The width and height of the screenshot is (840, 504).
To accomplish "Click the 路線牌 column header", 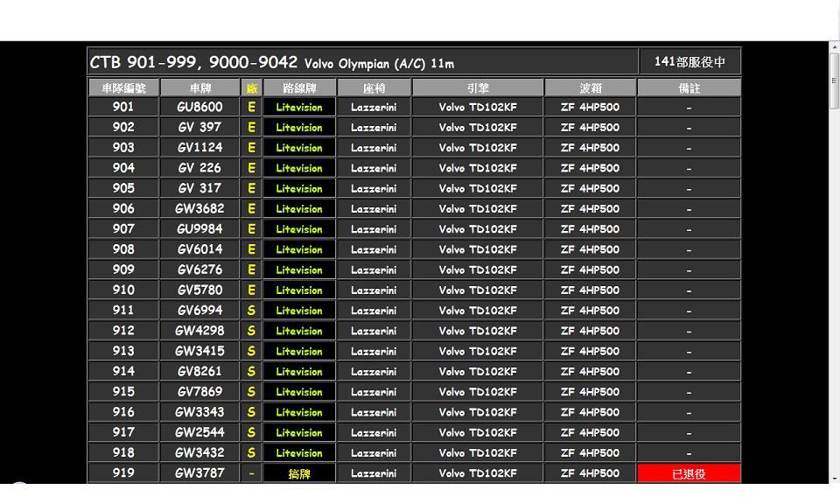I will pos(299,88).
